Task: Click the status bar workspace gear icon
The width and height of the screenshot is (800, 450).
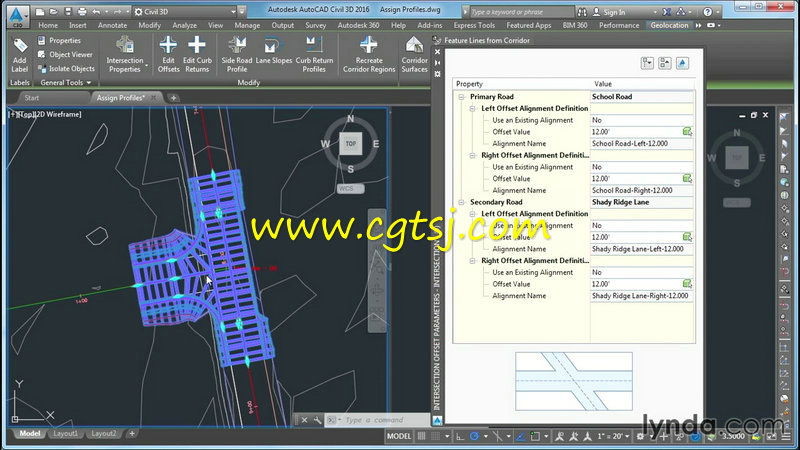Action: (x=640, y=436)
